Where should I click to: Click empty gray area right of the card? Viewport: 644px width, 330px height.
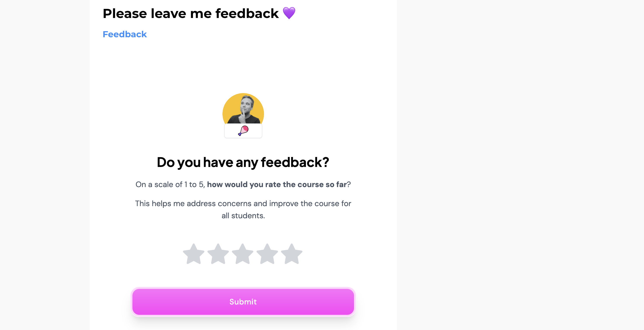520,165
